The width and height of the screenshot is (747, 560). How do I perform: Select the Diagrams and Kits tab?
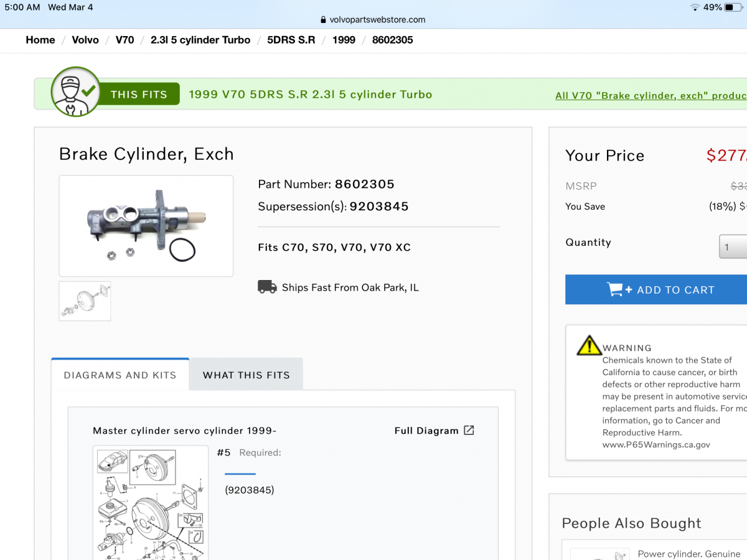pyautogui.click(x=120, y=375)
